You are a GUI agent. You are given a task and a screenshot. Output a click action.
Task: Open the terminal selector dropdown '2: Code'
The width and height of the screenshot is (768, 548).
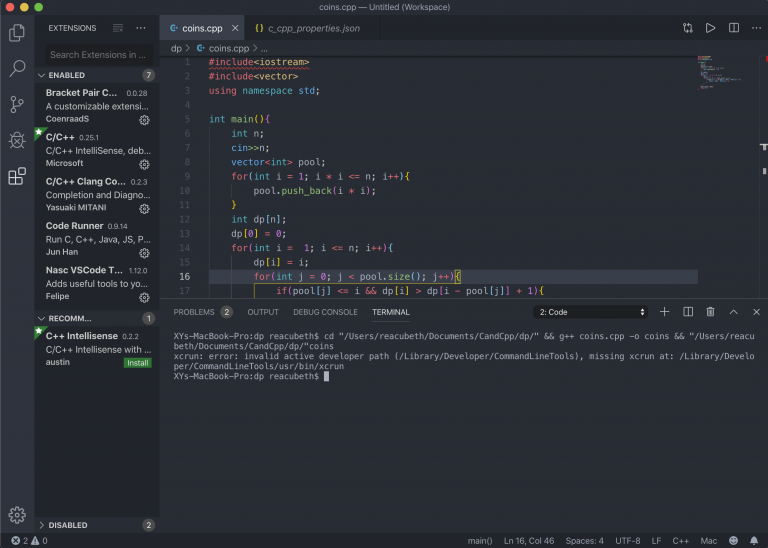[x=592, y=312]
